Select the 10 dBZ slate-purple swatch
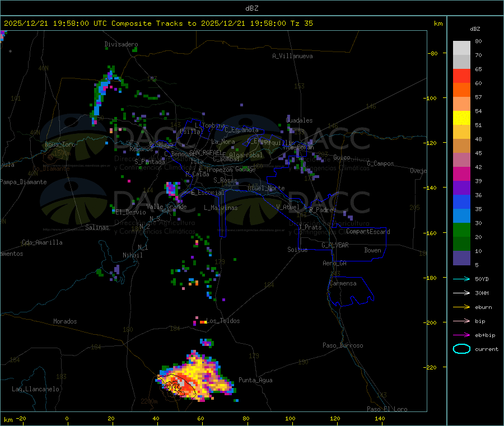504x426 pixels. [461, 258]
